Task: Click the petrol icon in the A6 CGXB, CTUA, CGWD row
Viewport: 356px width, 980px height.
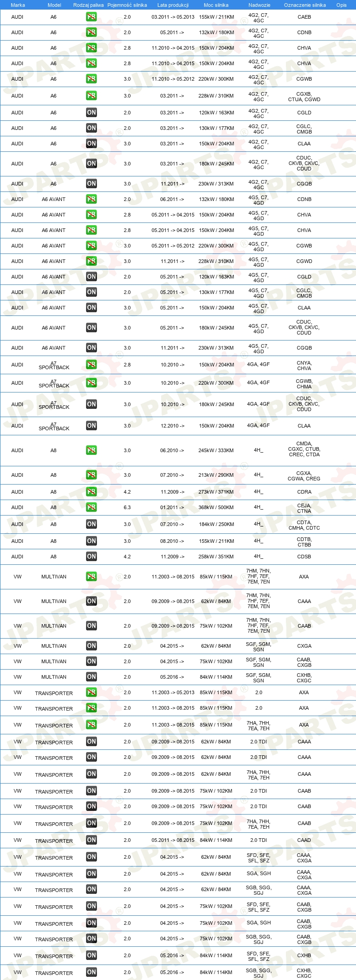Action: pyautogui.click(x=92, y=96)
